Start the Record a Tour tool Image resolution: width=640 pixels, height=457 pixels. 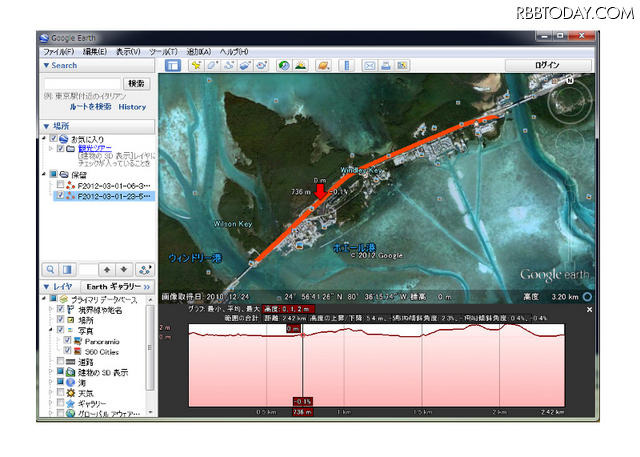click(x=261, y=65)
